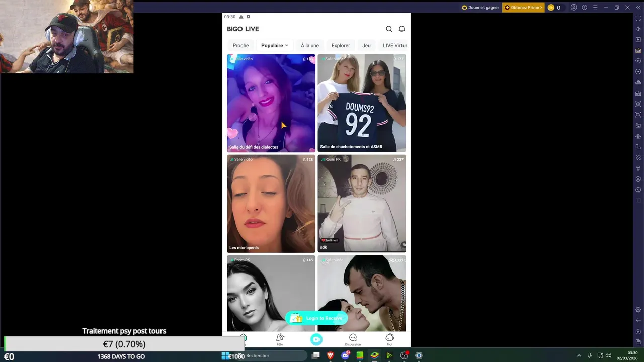Open media folder from sidebar
This screenshot has width=644, height=362.
(638, 125)
